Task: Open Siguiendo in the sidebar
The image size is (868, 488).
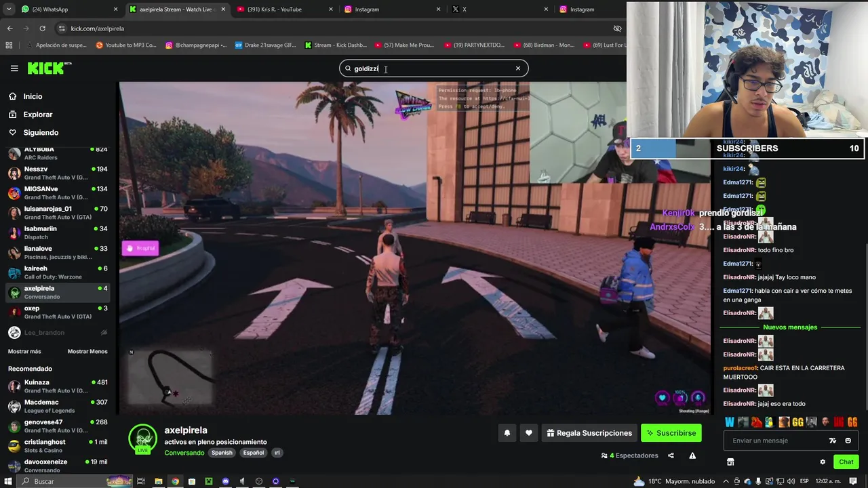Action: tap(41, 133)
